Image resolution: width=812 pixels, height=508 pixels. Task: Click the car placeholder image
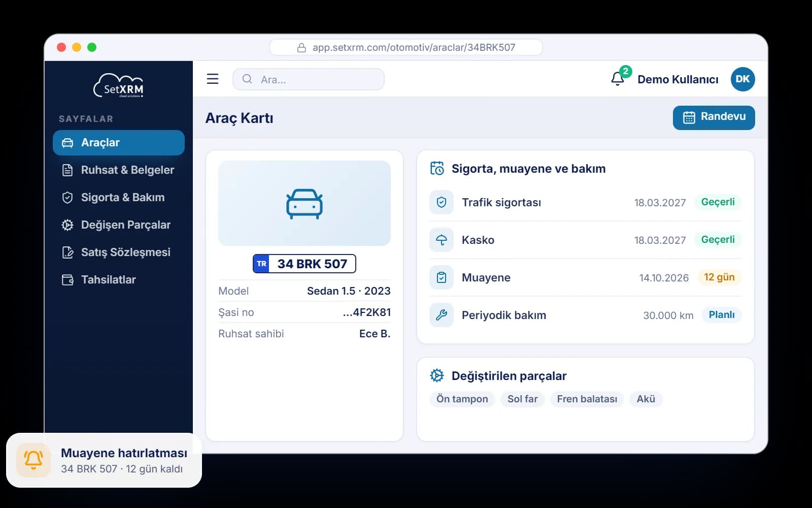point(304,203)
